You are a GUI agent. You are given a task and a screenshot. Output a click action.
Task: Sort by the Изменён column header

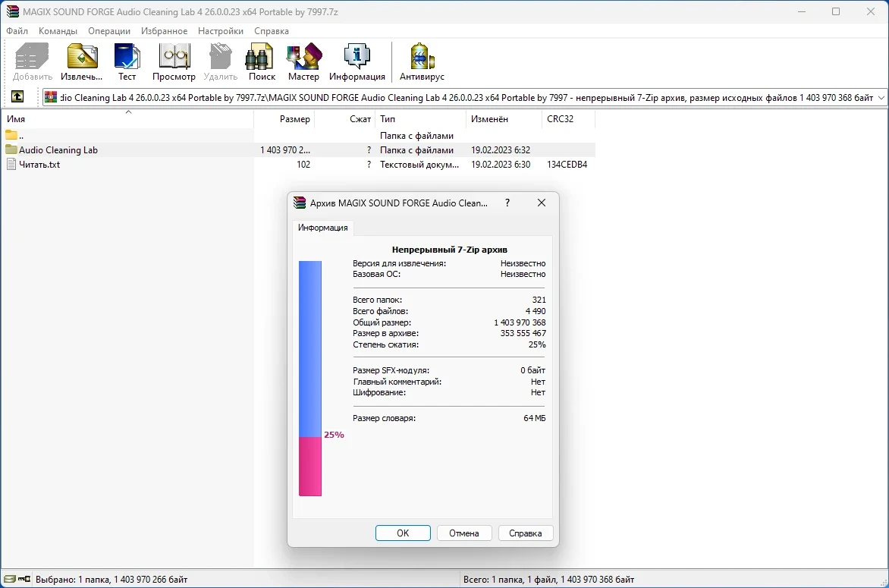(x=504, y=118)
